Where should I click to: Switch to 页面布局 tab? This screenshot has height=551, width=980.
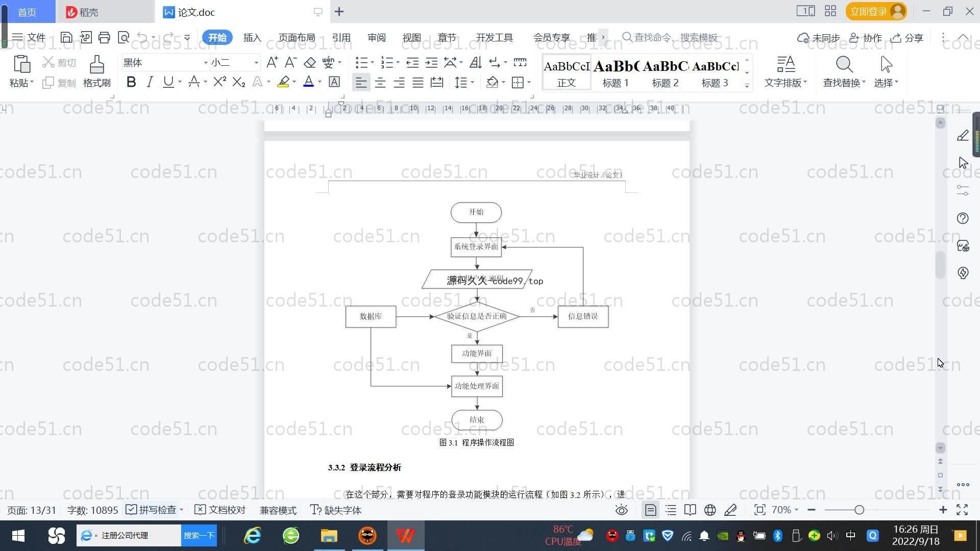click(x=297, y=37)
